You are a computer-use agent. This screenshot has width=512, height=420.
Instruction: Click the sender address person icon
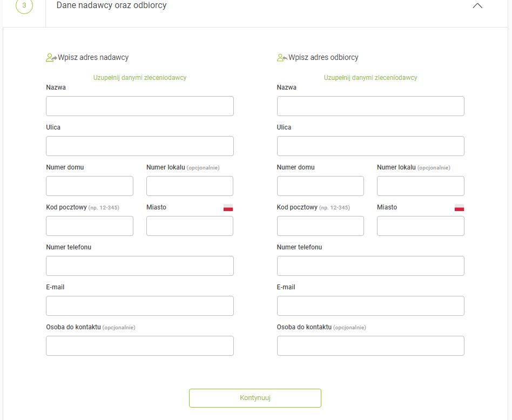pos(51,58)
